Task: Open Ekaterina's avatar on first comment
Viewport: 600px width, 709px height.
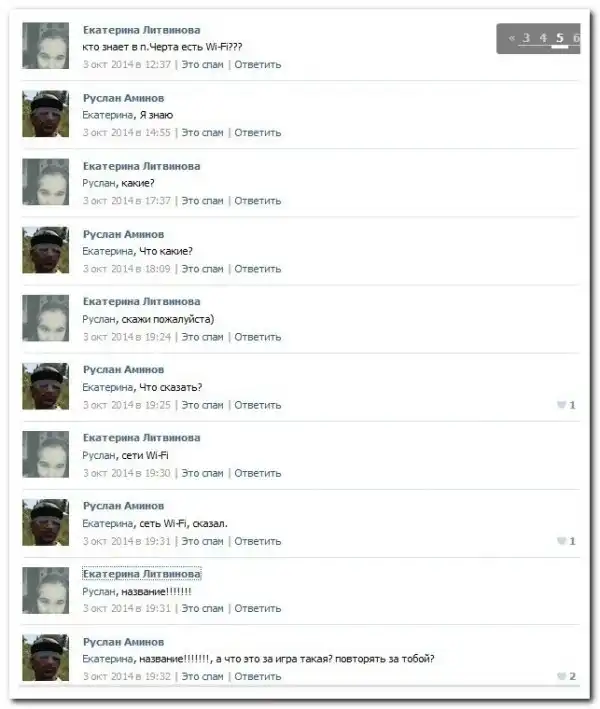Action: click(x=46, y=46)
